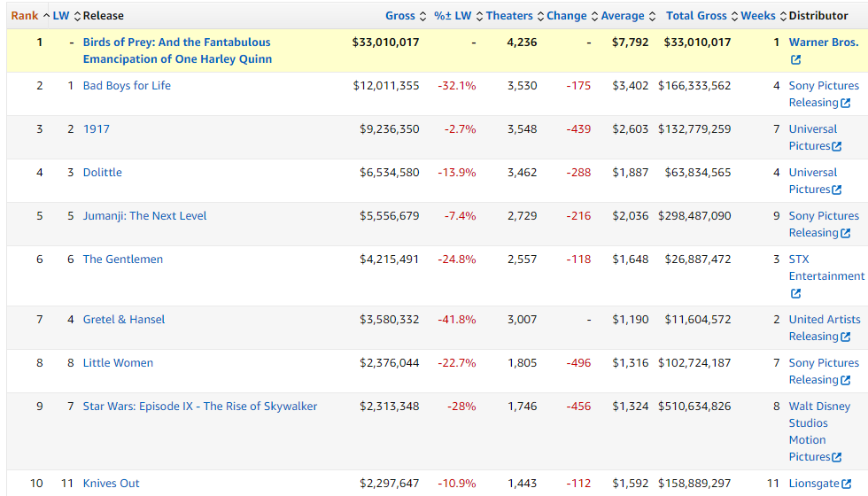Sort table by Gross column header
This screenshot has height=496, width=868.
[x=400, y=16]
